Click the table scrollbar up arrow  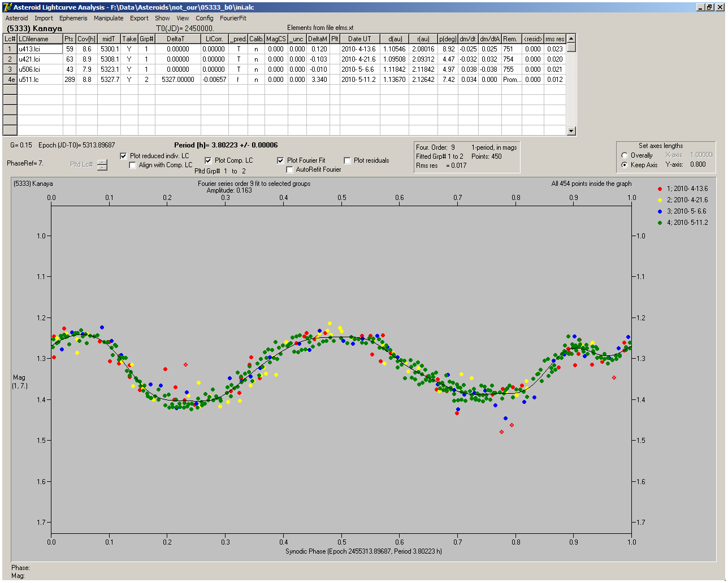point(571,38)
